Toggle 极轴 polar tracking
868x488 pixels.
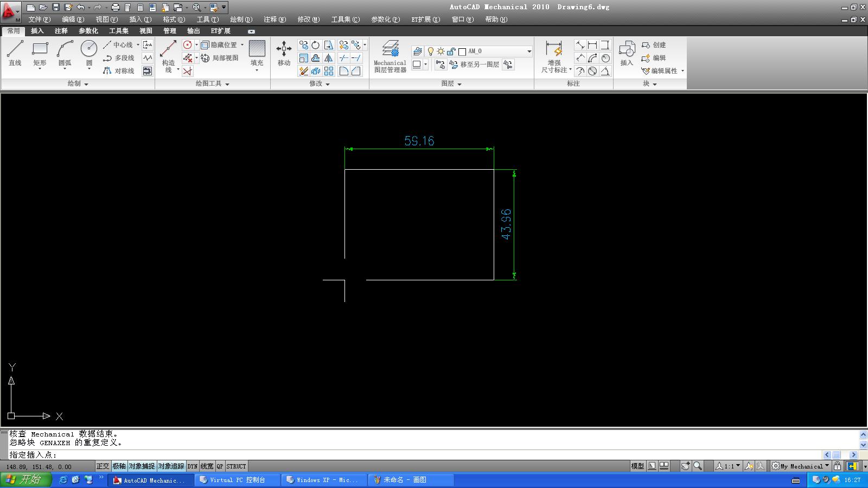119,466
